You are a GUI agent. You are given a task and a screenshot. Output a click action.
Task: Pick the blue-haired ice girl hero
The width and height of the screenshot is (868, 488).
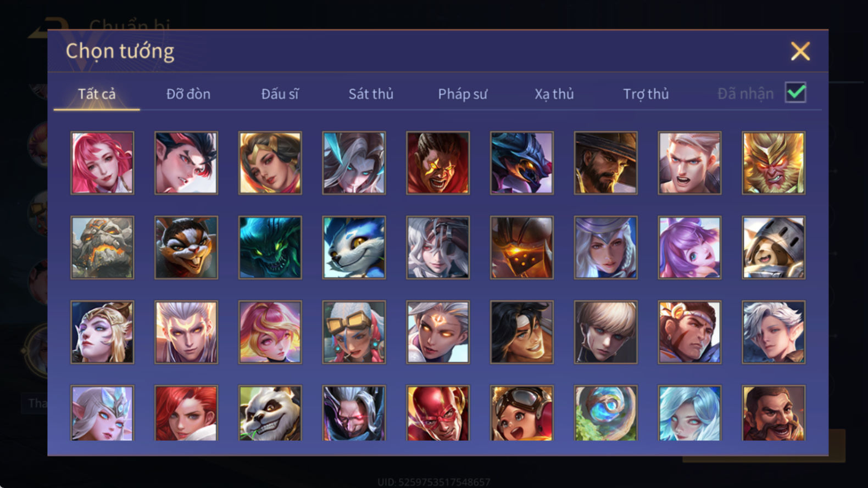coord(689,413)
